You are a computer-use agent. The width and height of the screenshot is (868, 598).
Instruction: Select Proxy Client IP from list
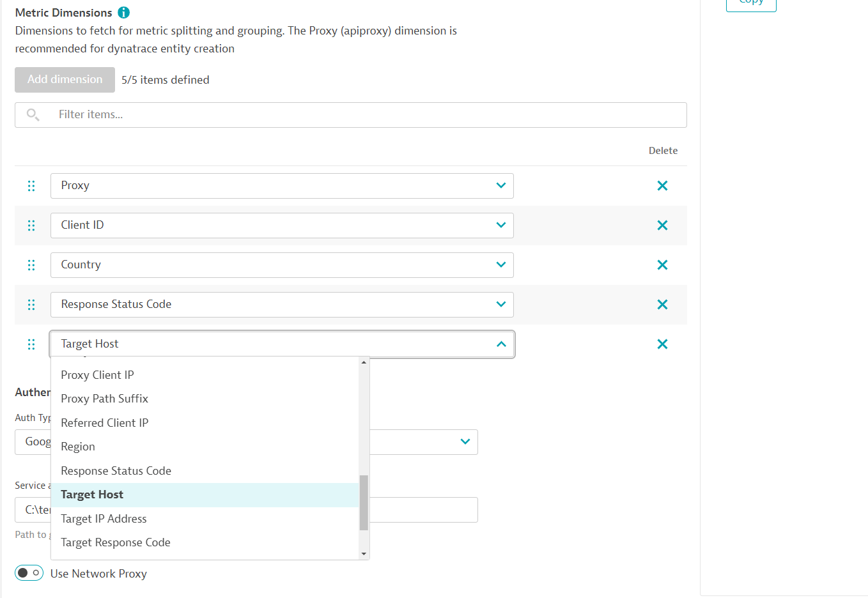(x=205, y=375)
